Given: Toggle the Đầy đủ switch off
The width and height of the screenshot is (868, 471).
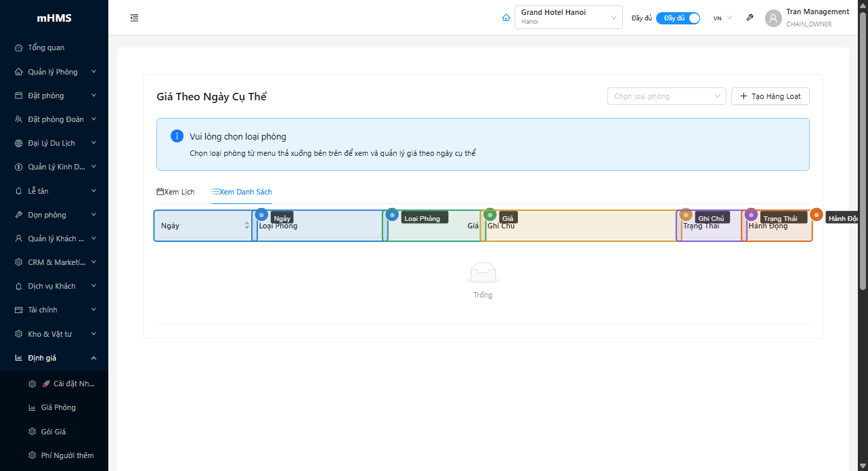Looking at the screenshot, I should (678, 18).
